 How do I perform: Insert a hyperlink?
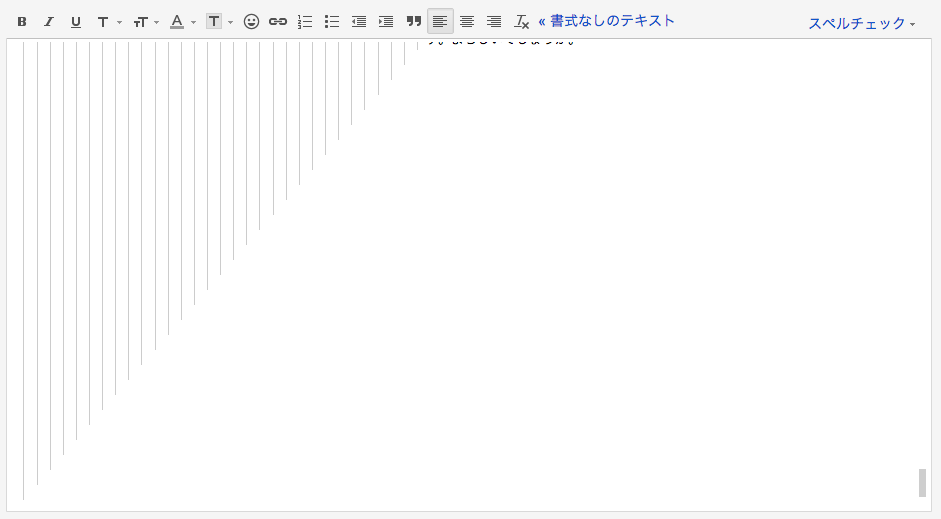click(278, 21)
